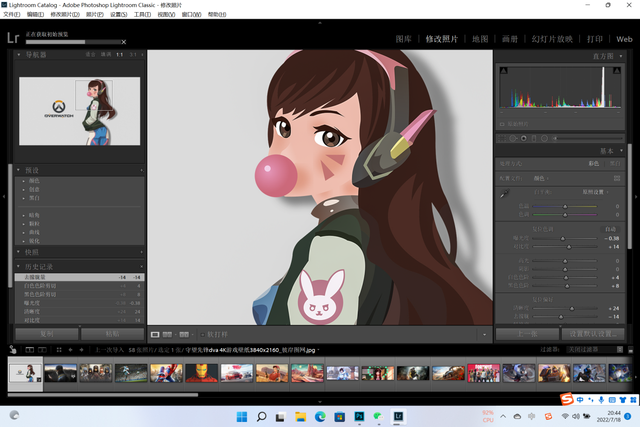Open File Explorer from the taskbar
The image size is (640, 427).
pyautogui.click(x=300, y=416)
